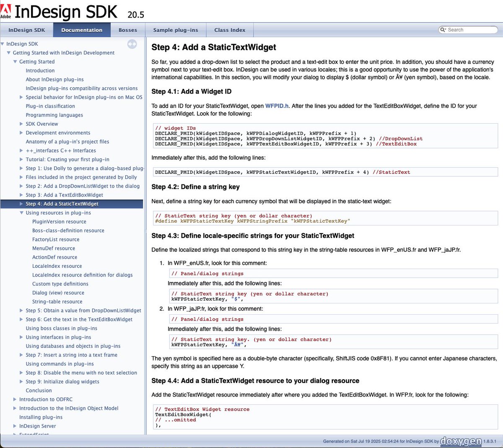Open PluginVersion resource item

click(x=59, y=222)
